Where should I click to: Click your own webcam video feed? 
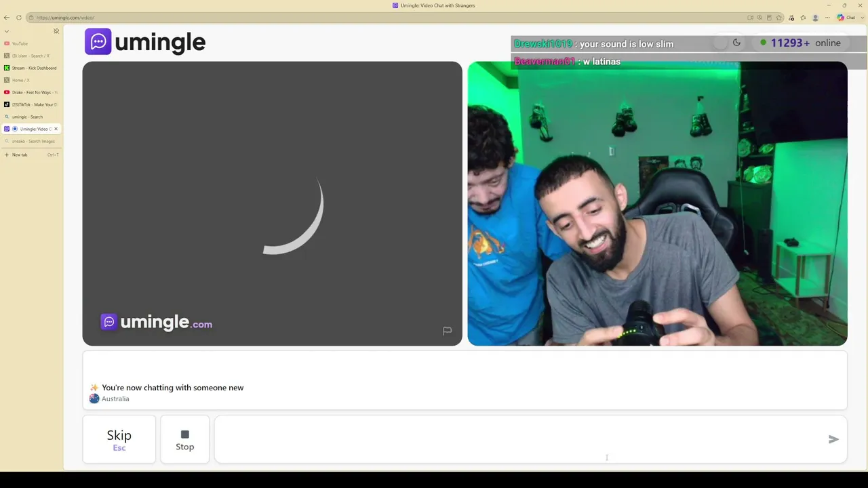[657, 203]
